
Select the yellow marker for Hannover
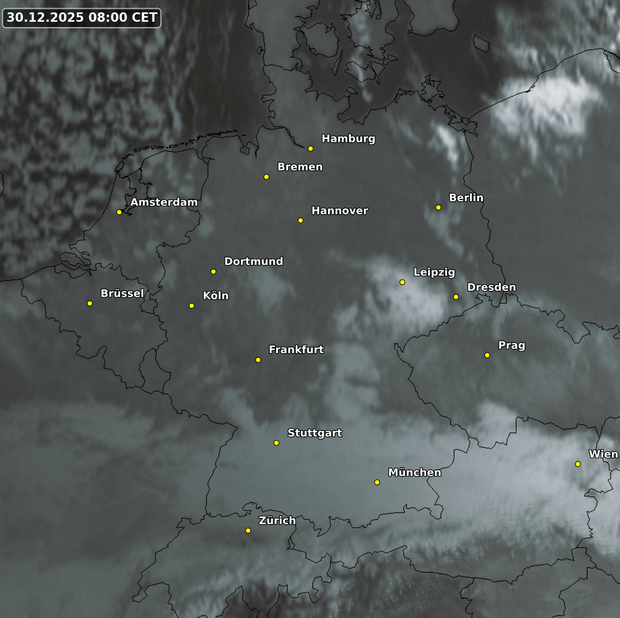300,220
